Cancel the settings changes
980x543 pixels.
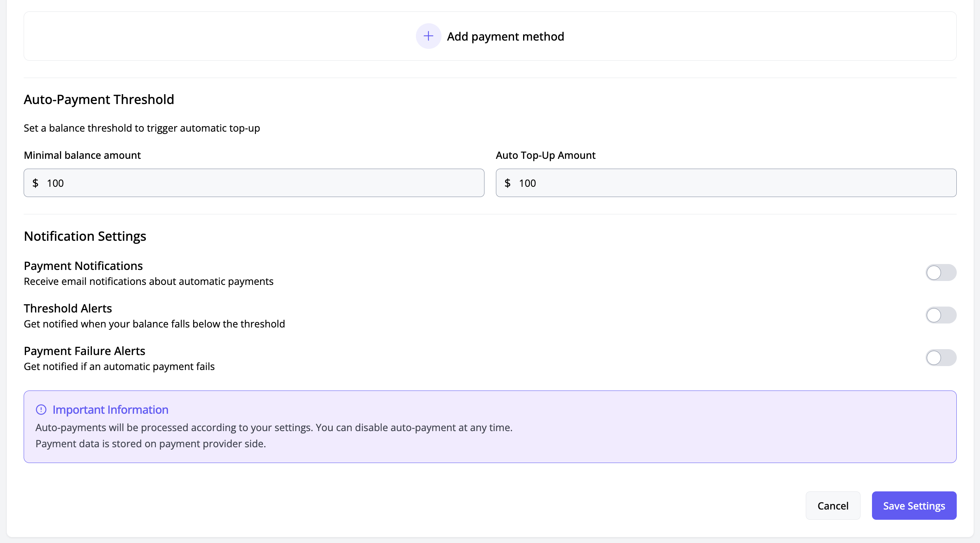(833, 506)
